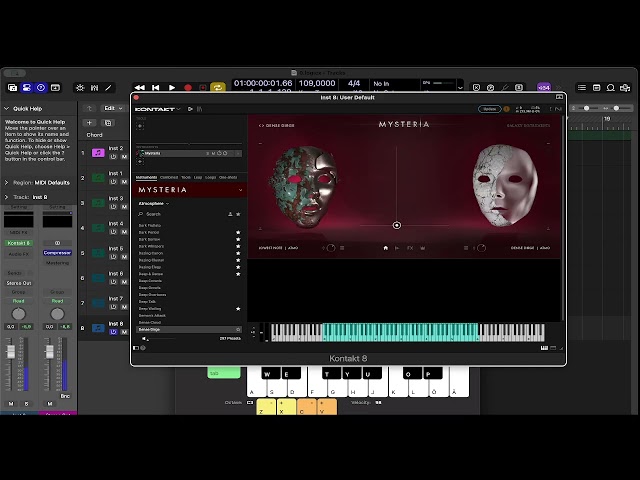This screenshot has width=640, height=480.
Task: Adjust the preset preview volume slider
Action: click(x=162, y=338)
